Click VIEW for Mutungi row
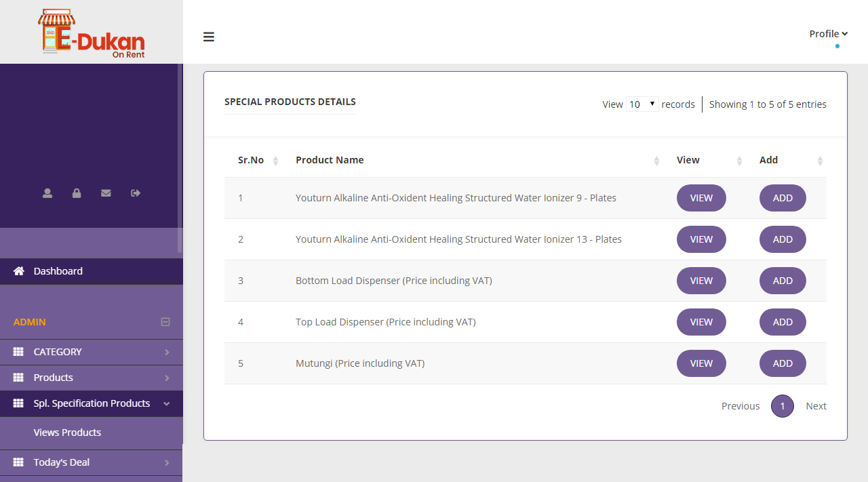This screenshot has width=868, height=482. pos(701,363)
